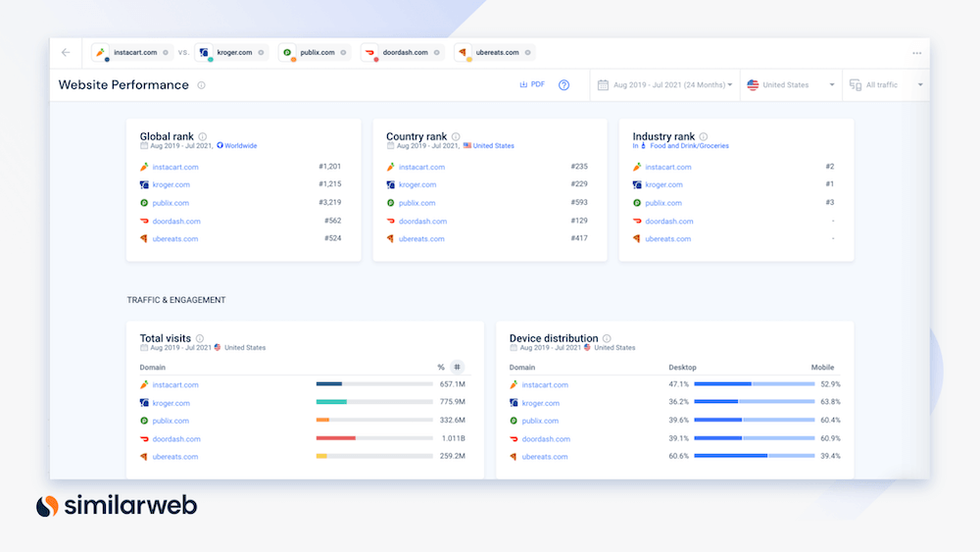Open ubereats.com link in Global rank
The width and height of the screenshot is (980, 552).
(x=175, y=239)
